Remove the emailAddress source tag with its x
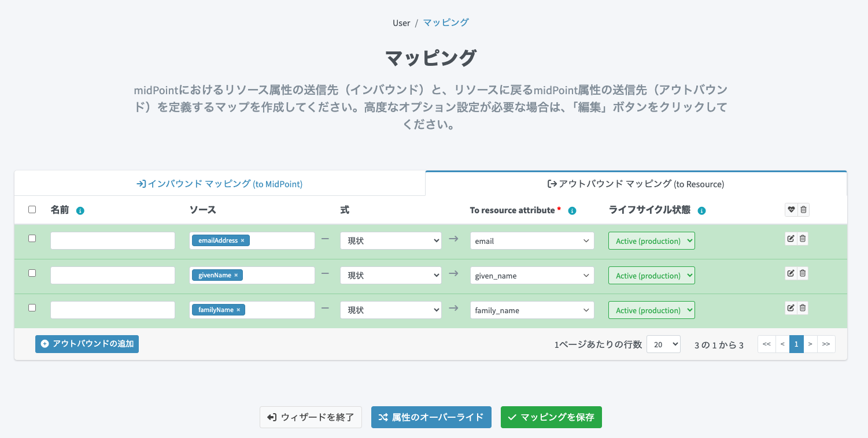868x438 pixels. [x=243, y=240]
